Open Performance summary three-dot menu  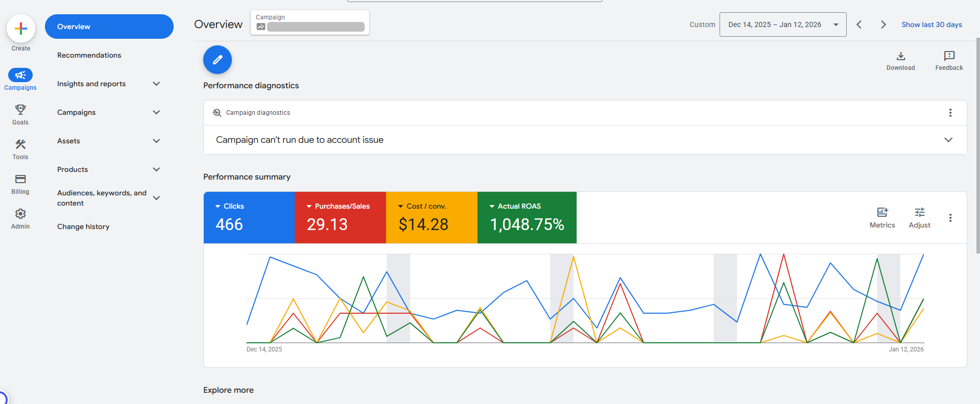[x=950, y=218]
